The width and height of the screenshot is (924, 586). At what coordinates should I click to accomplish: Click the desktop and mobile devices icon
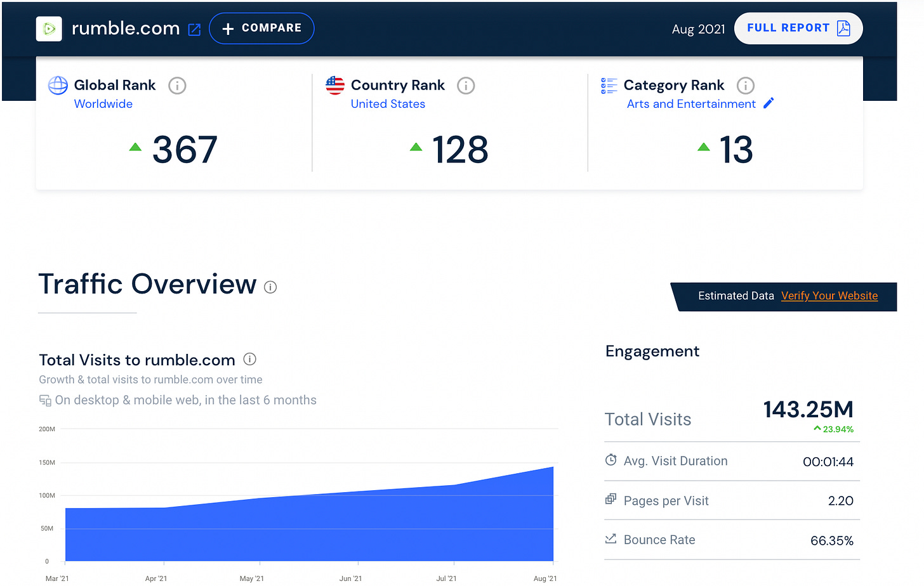(45, 400)
